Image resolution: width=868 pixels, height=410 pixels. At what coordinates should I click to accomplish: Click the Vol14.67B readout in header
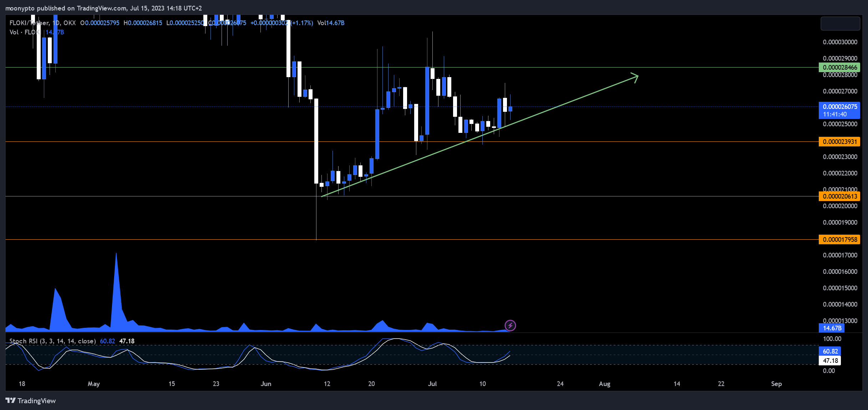coord(331,23)
